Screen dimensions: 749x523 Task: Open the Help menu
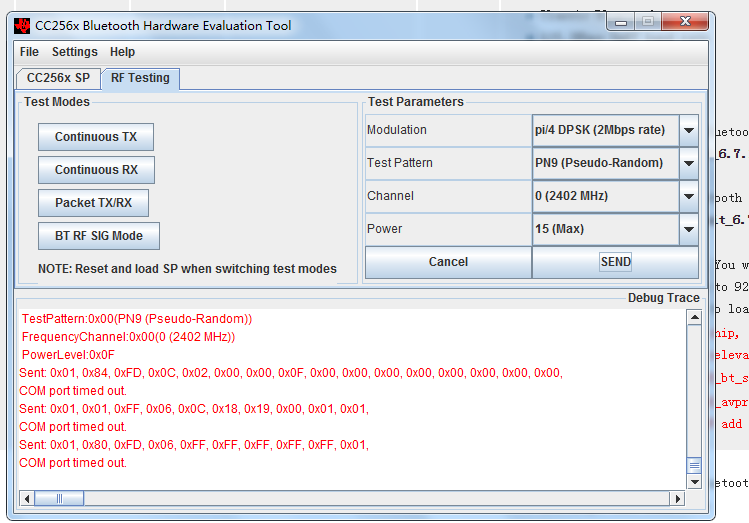(122, 52)
